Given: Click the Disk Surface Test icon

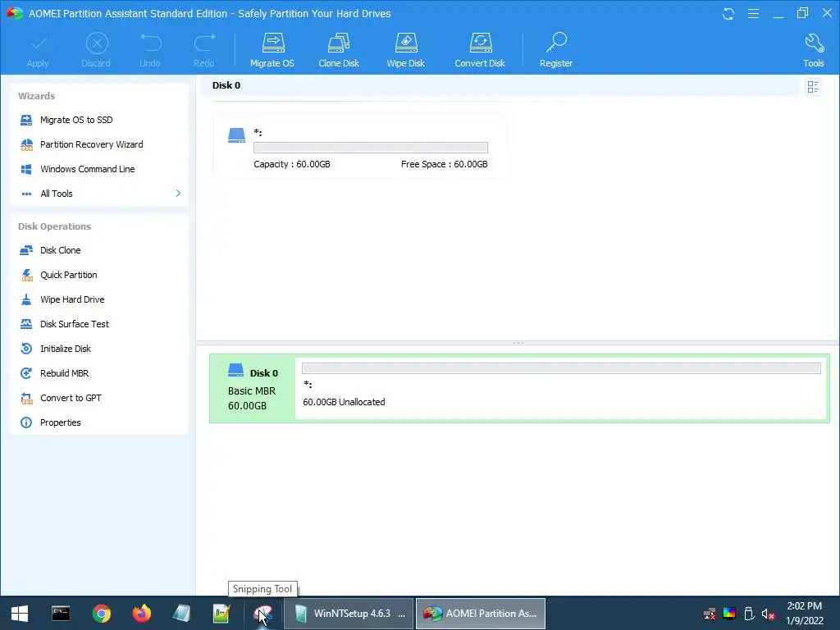Looking at the screenshot, I should (x=26, y=324).
